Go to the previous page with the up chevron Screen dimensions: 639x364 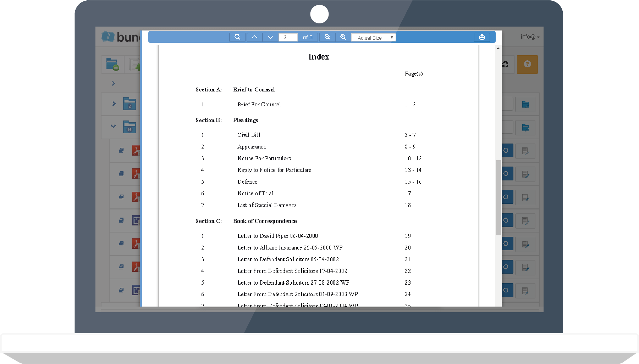coord(254,37)
